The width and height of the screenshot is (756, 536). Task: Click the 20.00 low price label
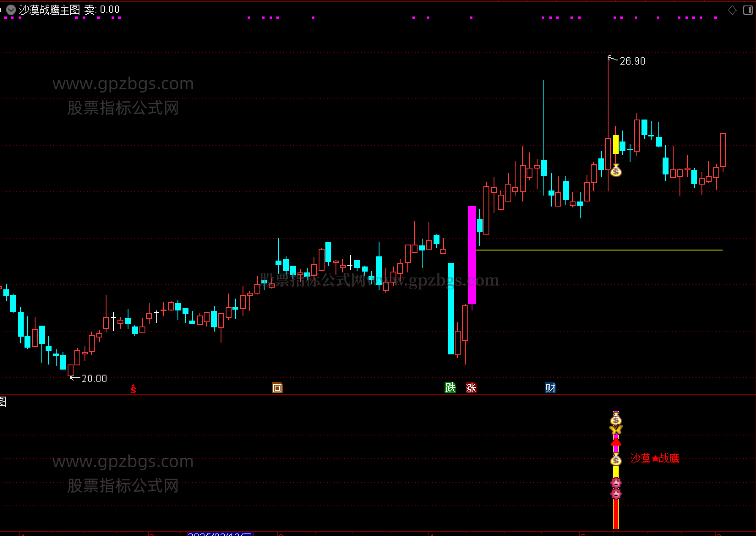(94, 378)
